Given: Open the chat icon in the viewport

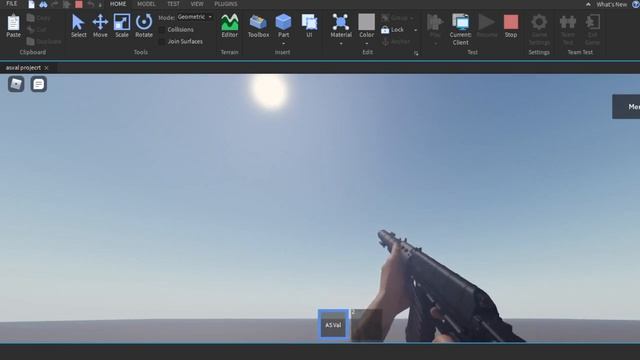Looking at the screenshot, I should click(x=39, y=84).
